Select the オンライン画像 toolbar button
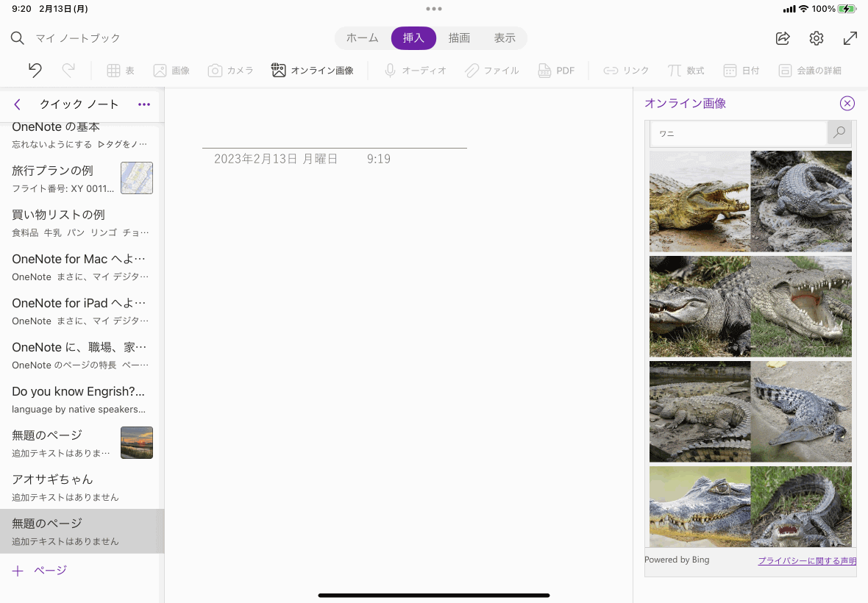868x603 pixels. click(x=312, y=71)
